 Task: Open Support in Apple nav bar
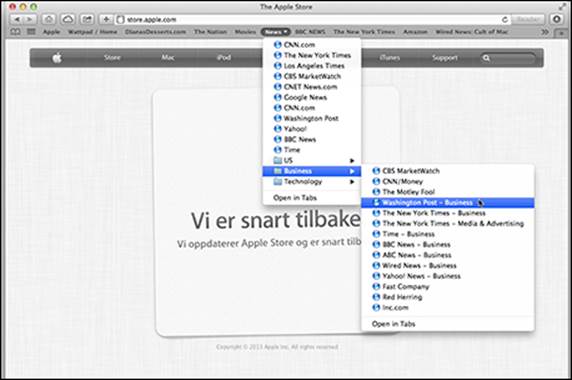(445, 58)
